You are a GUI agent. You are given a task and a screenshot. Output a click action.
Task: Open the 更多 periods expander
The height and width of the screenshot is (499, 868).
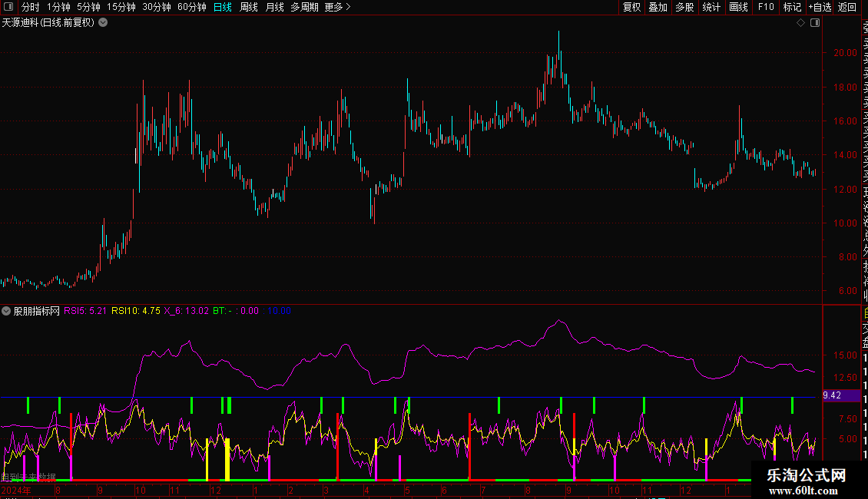pyautogui.click(x=337, y=7)
